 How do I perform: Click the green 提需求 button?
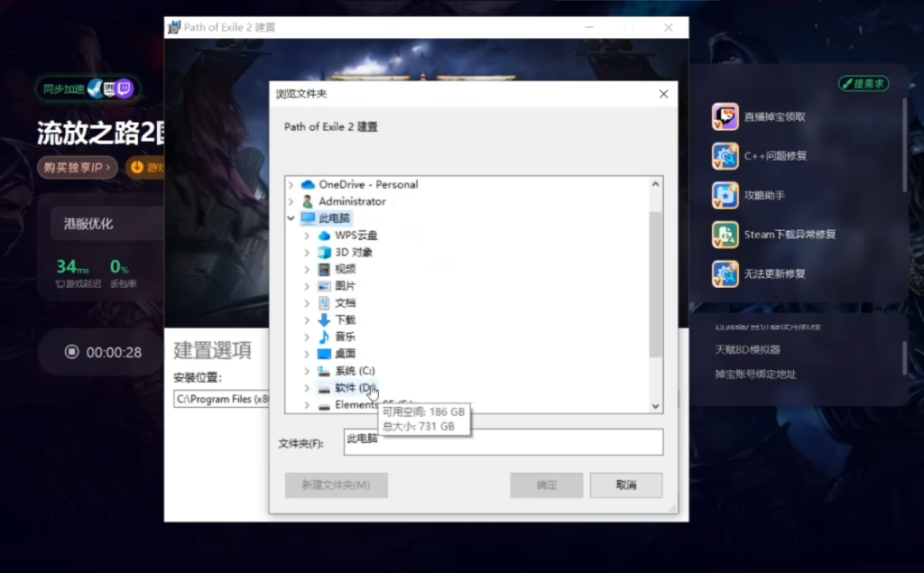tap(864, 84)
